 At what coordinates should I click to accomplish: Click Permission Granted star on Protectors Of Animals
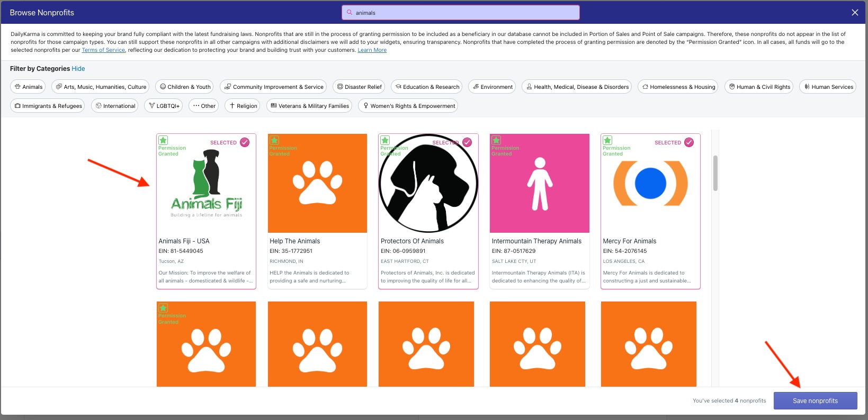[385, 140]
